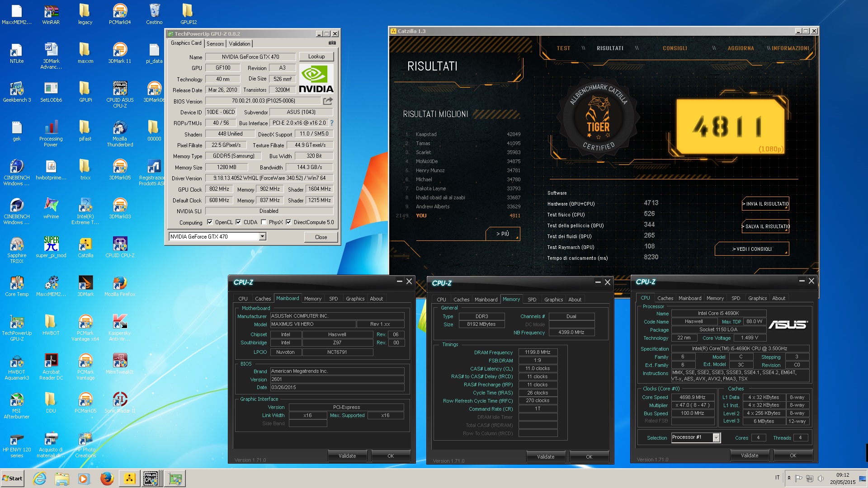Click the BIOS version share icon in GPU-Z
Screen dimensions: 868x488
tap(328, 101)
